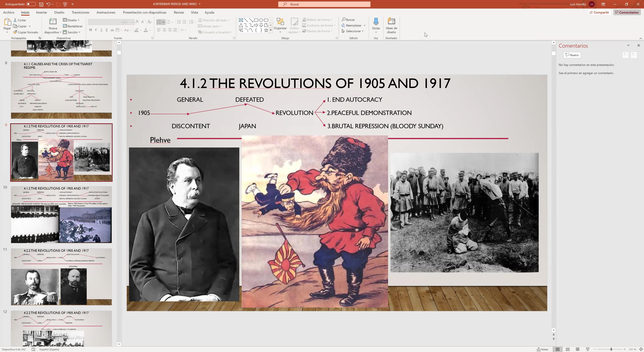Viewport: 644px width, 352px height.
Task: Click the Nuevo comment button
Action: coord(572,55)
